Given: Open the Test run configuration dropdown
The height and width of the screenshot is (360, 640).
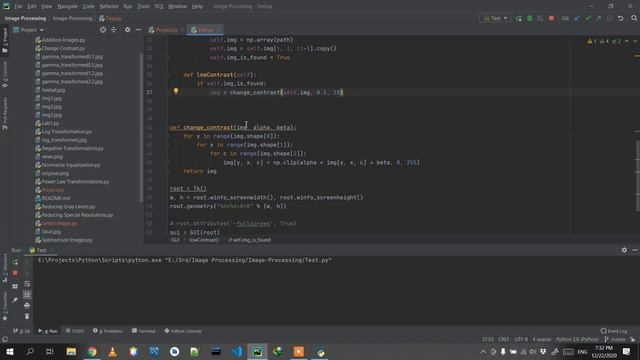Looking at the screenshot, I should pos(495,18).
